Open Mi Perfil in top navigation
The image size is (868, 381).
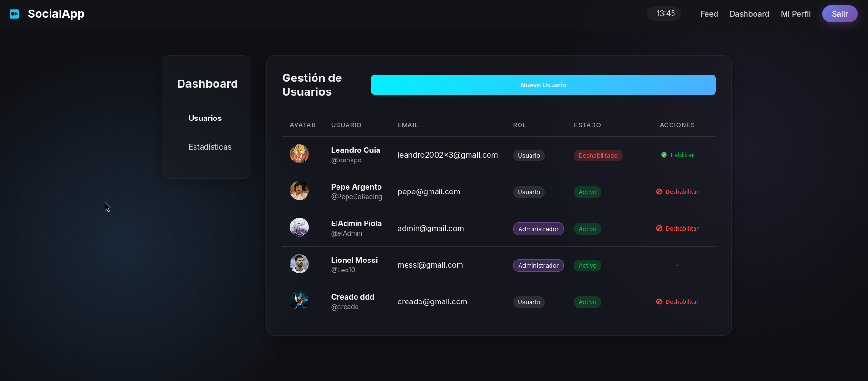[x=796, y=14]
